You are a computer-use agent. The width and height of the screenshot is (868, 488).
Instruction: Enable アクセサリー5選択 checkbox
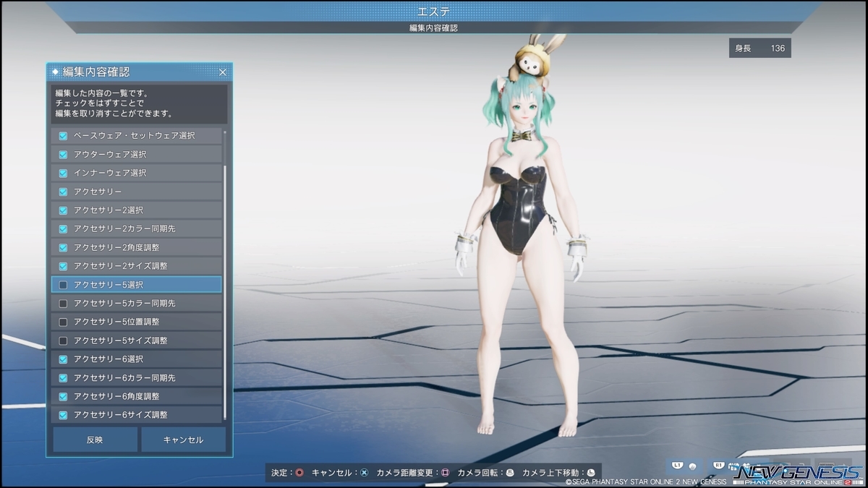click(x=63, y=284)
